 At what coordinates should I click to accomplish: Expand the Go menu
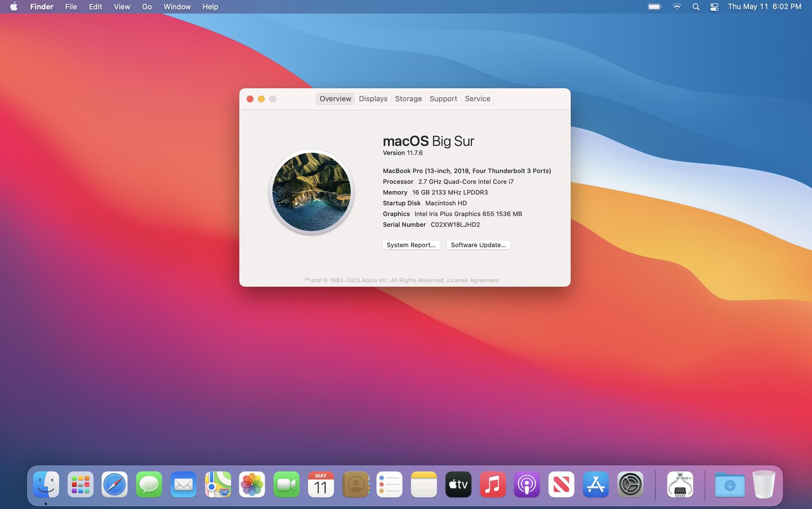tap(147, 7)
